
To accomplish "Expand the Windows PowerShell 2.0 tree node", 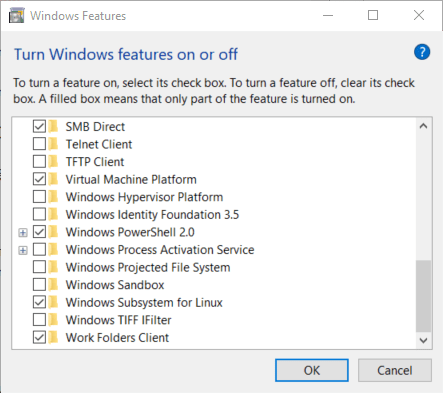I will [x=23, y=232].
